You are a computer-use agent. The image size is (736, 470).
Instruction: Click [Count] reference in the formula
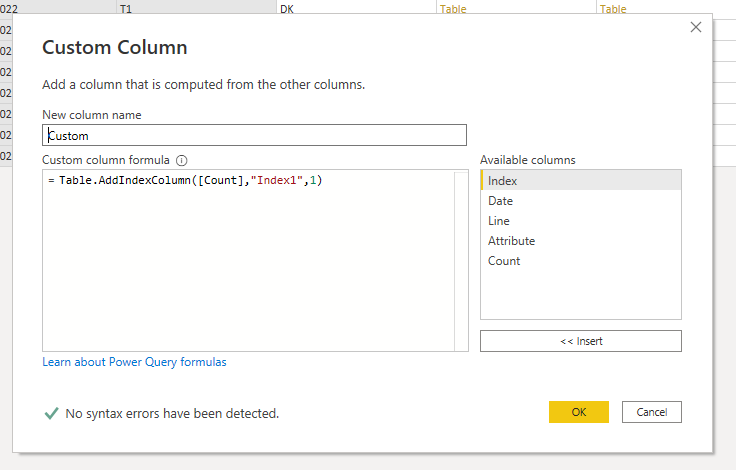tap(221, 180)
